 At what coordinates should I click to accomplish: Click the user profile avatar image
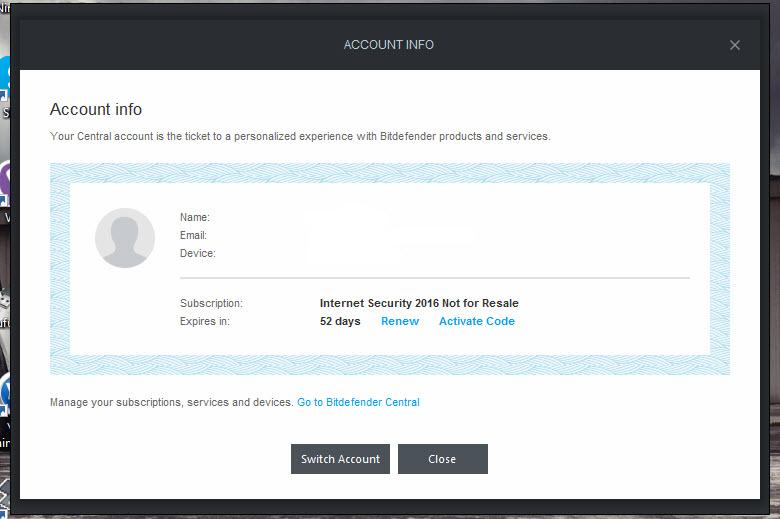tap(124, 238)
